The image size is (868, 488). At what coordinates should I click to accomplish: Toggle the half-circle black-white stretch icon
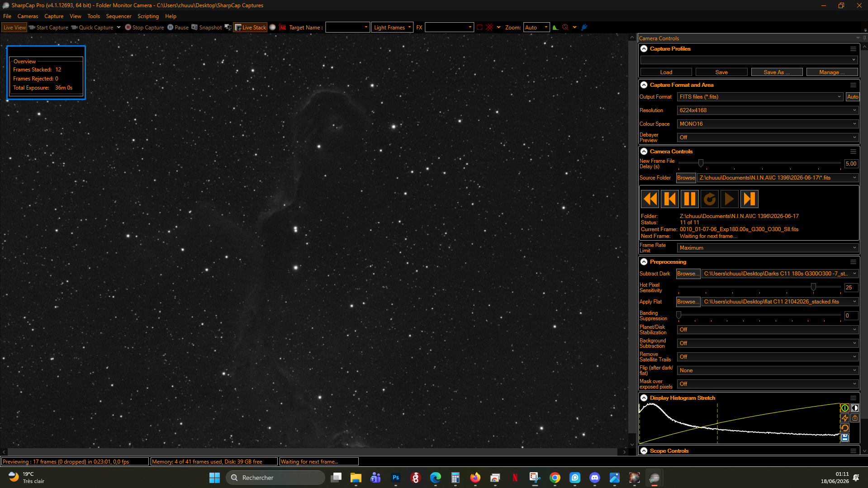point(854,408)
